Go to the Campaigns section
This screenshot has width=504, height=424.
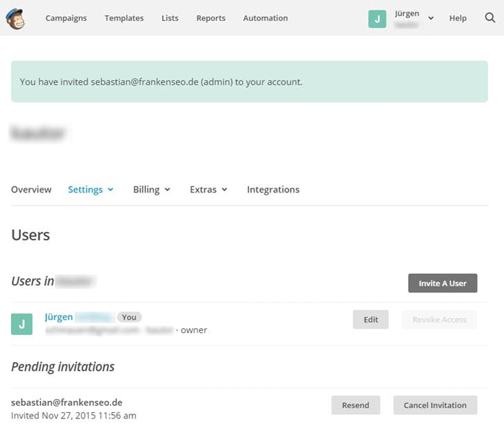[66, 18]
